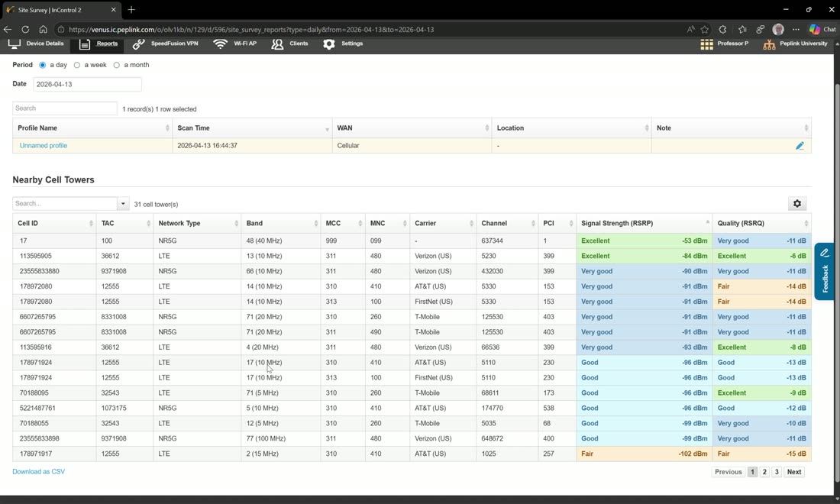Click the browser refresh icon

point(25,30)
